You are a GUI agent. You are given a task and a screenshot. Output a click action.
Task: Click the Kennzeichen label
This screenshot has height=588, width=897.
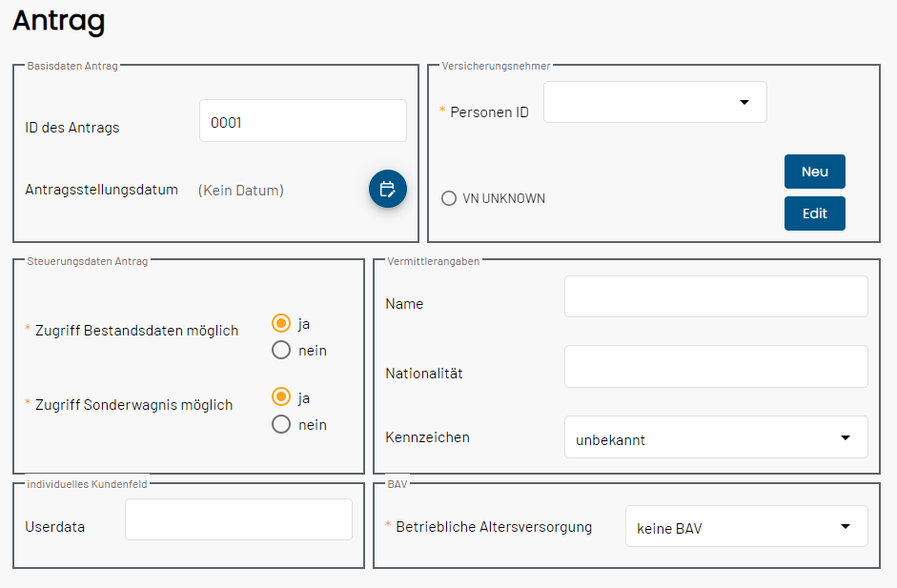click(x=427, y=437)
